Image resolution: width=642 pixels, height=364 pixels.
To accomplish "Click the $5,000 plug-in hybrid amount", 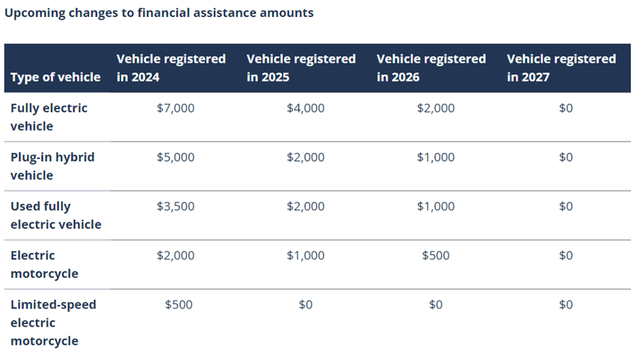I will point(176,157).
